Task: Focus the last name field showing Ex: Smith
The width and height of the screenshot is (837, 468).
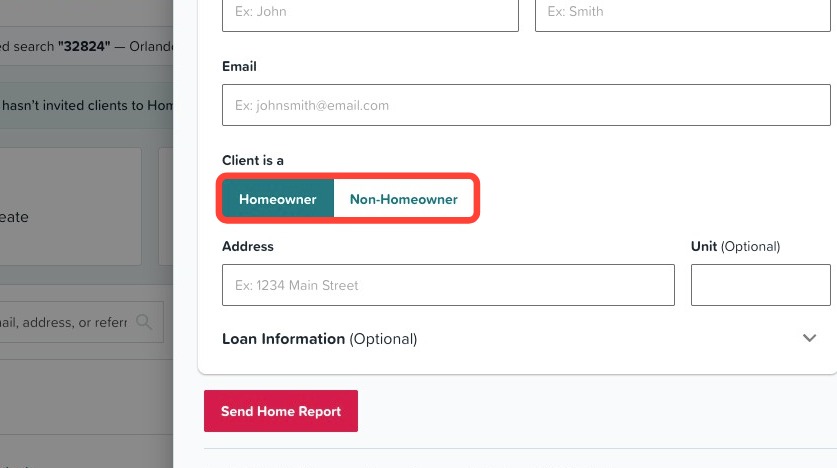Action: coord(683,13)
